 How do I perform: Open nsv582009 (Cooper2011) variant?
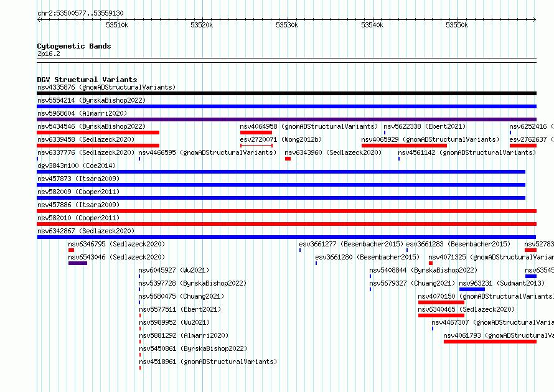coord(78,192)
